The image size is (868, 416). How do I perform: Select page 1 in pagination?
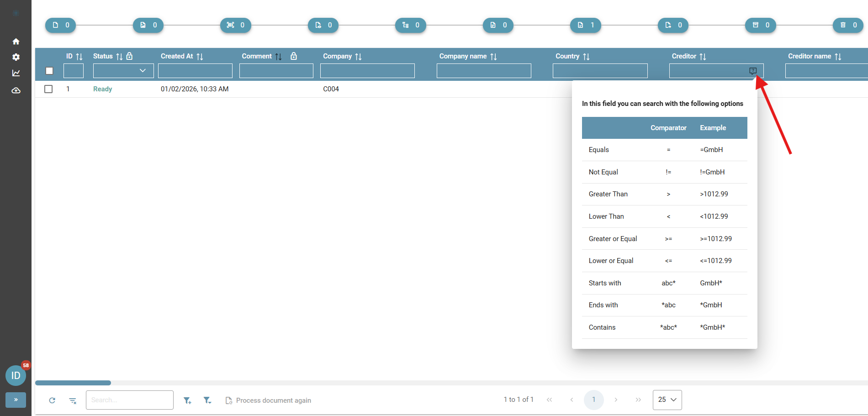593,400
